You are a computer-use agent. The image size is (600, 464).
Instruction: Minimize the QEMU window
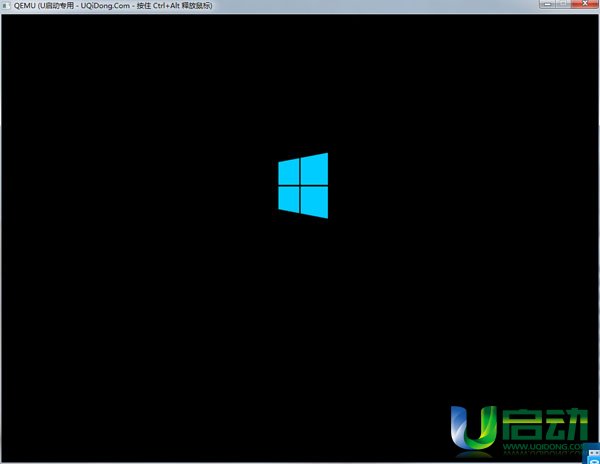[548, 4]
